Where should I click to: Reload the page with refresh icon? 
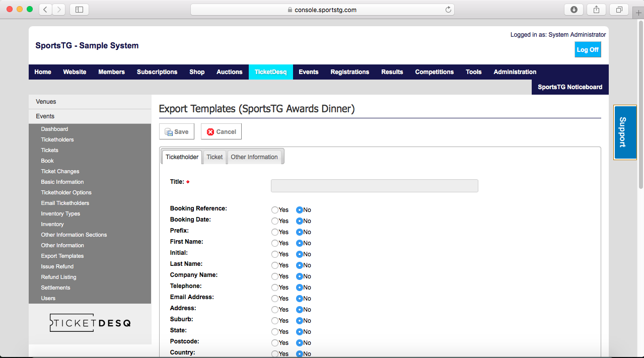tap(448, 9)
